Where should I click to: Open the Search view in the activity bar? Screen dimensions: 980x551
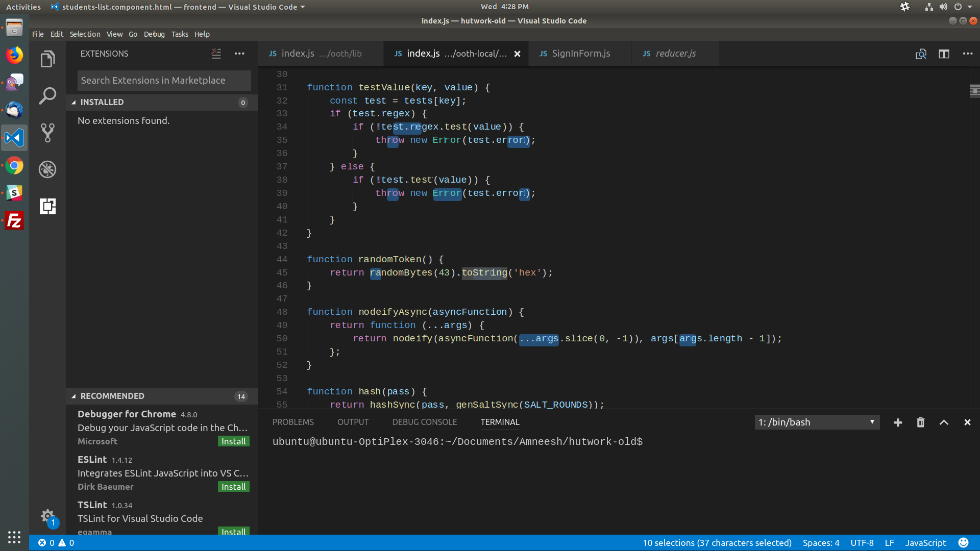point(47,95)
